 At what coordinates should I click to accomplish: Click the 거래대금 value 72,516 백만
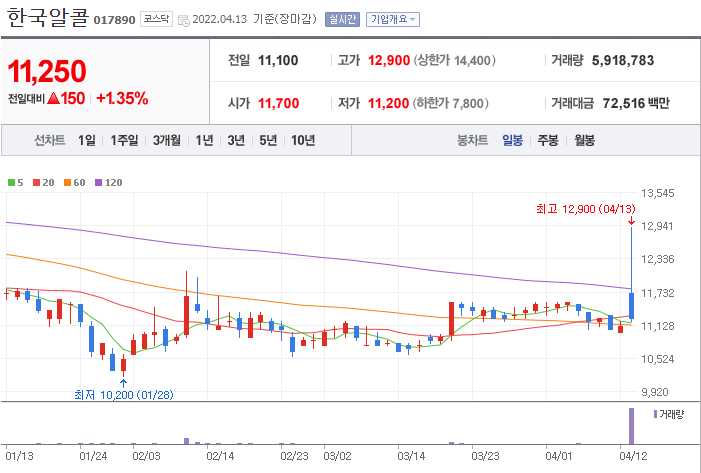[x=636, y=103]
